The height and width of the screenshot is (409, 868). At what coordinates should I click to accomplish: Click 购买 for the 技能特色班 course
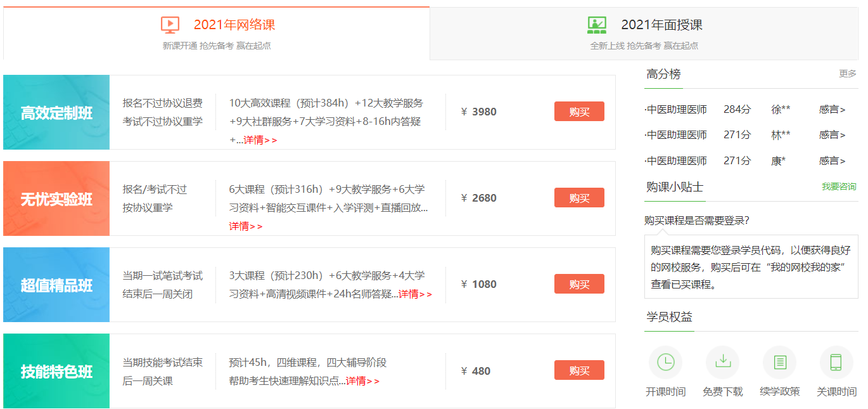pos(578,370)
